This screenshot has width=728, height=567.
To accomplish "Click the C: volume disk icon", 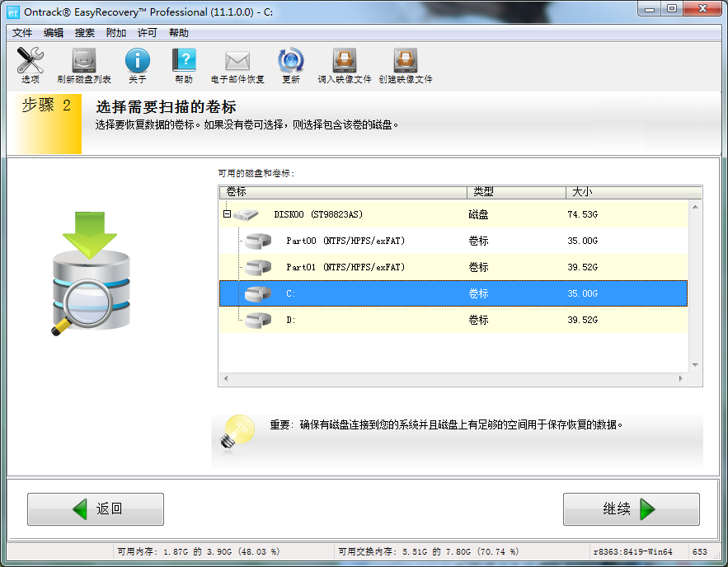I will 258,293.
